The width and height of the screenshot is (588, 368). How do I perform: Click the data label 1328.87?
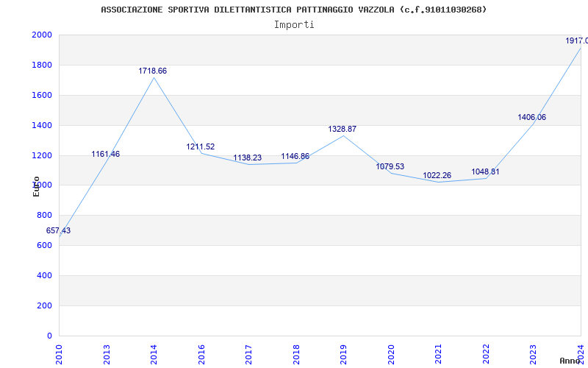(x=343, y=130)
